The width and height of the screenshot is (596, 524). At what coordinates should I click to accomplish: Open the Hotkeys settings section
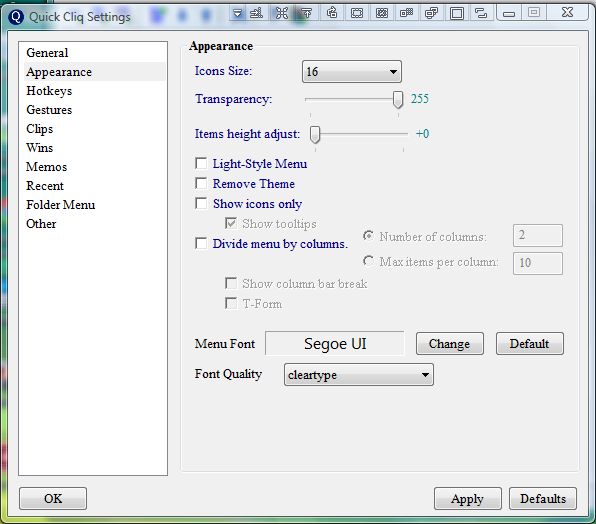tap(49, 91)
